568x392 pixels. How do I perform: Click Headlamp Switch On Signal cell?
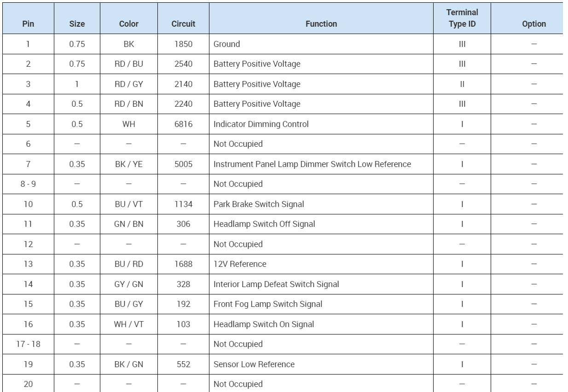[264, 324]
